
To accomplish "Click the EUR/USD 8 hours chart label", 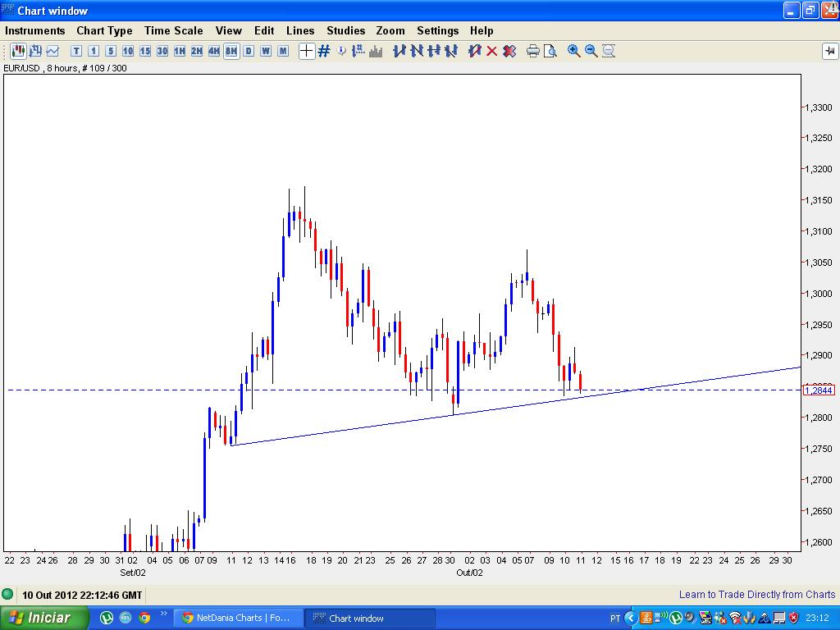I will pyautogui.click(x=65, y=68).
